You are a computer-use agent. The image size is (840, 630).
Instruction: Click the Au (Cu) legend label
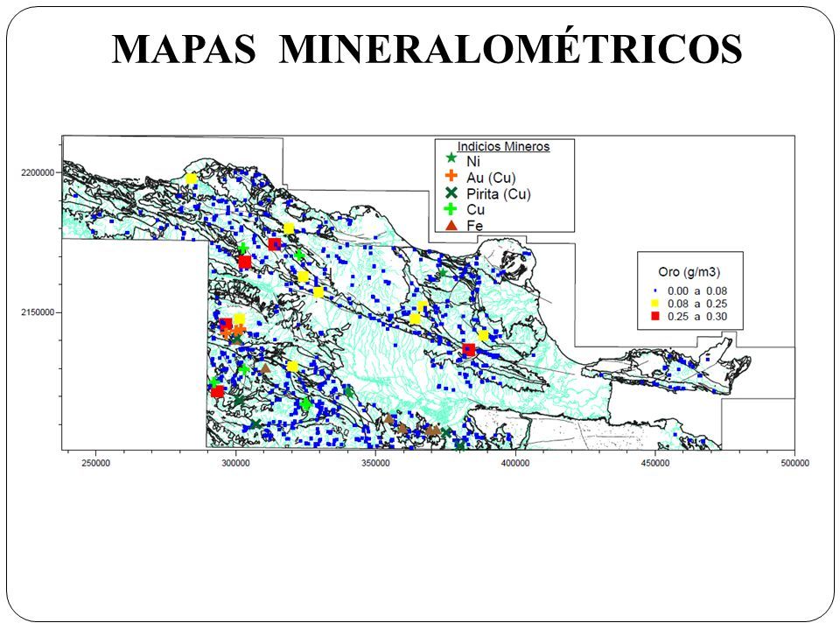tap(491, 178)
